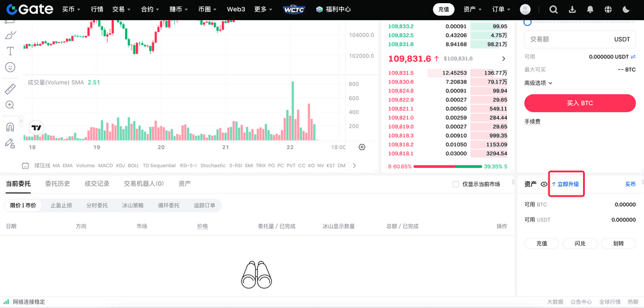The height and width of the screenshot is (308, 644).
Task: Expand the 订单 header dropdown
Action: [501, 9]
